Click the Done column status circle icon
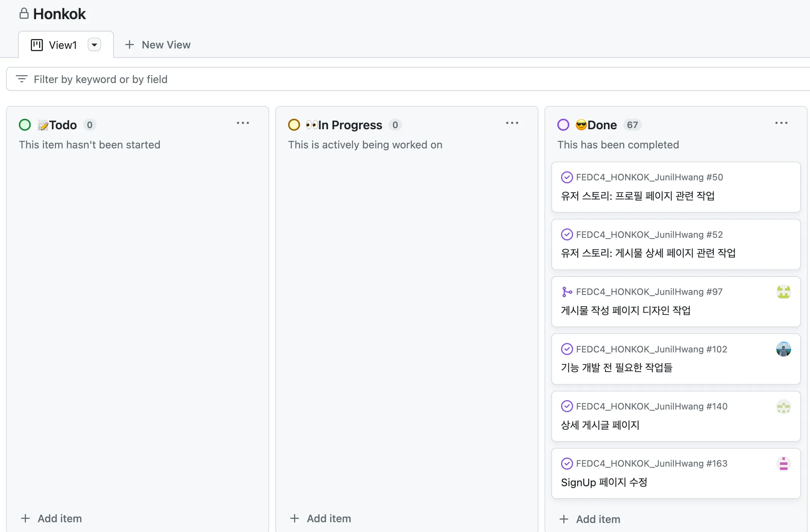 [563, 124]
